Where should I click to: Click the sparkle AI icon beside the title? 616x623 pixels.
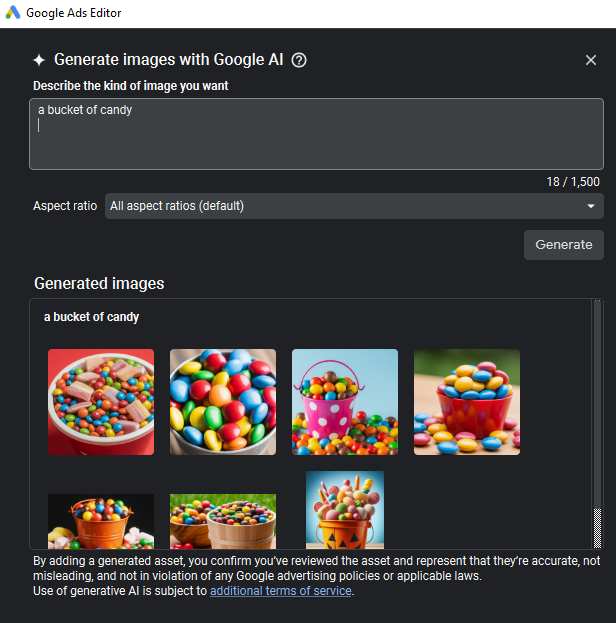tap(38, 60)
